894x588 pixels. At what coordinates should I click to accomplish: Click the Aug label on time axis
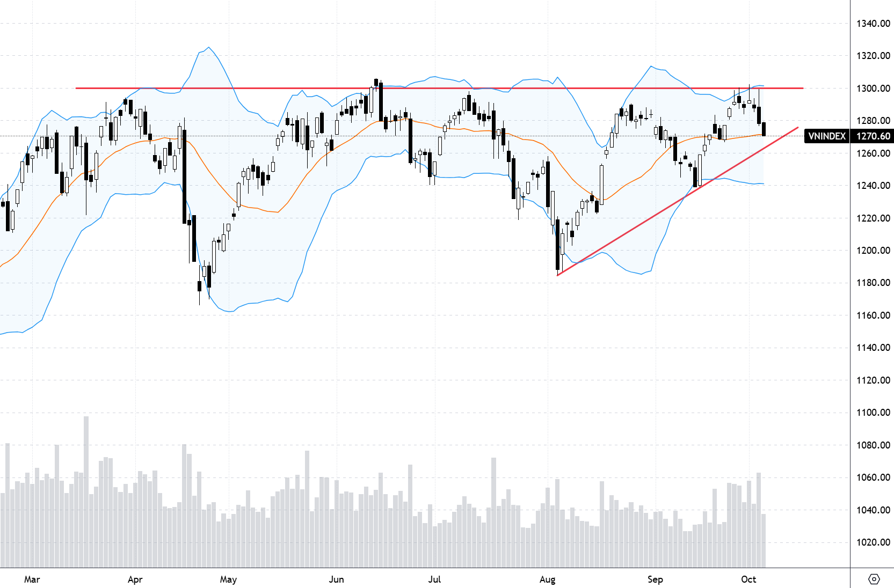[547, 579]
